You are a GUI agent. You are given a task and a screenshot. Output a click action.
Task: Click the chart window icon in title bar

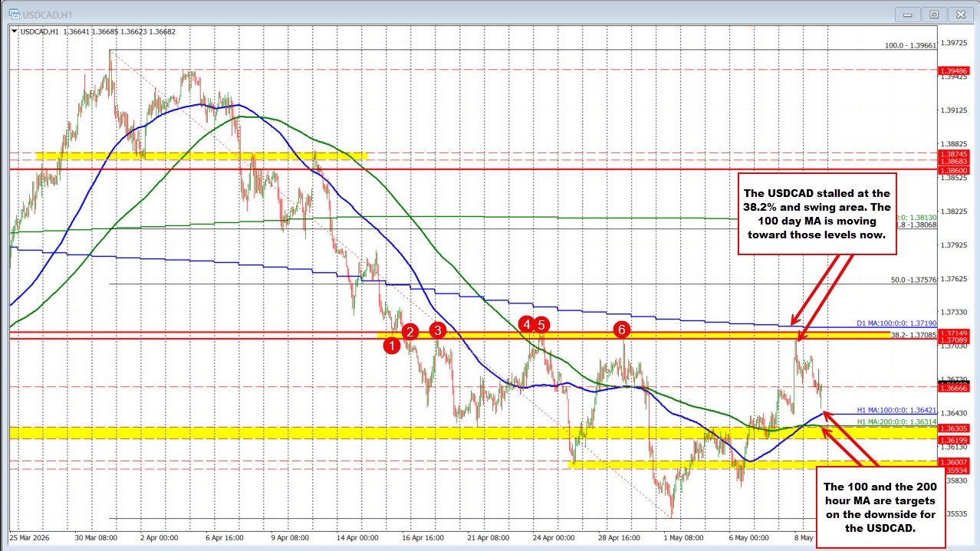click(x=13, y=15)
